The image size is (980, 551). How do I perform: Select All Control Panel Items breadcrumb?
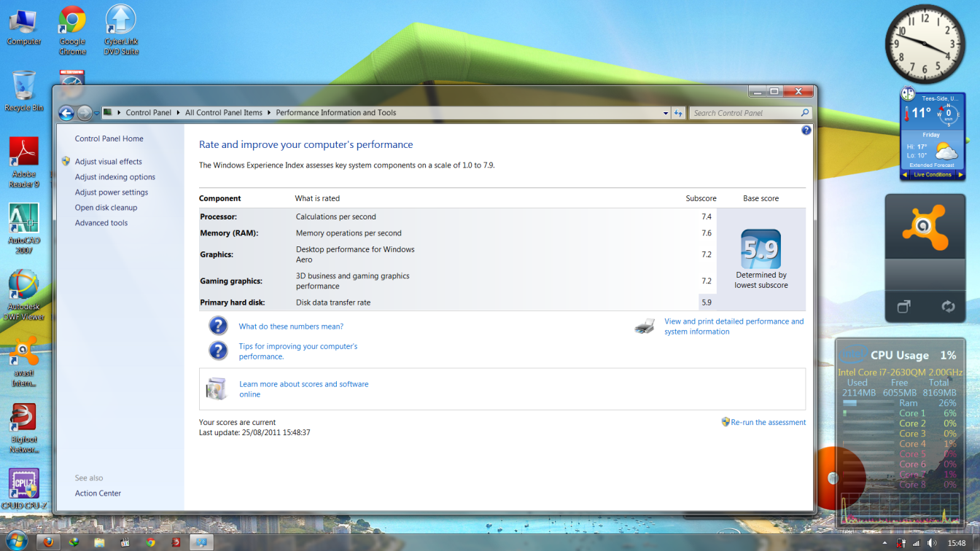point(223,113)
